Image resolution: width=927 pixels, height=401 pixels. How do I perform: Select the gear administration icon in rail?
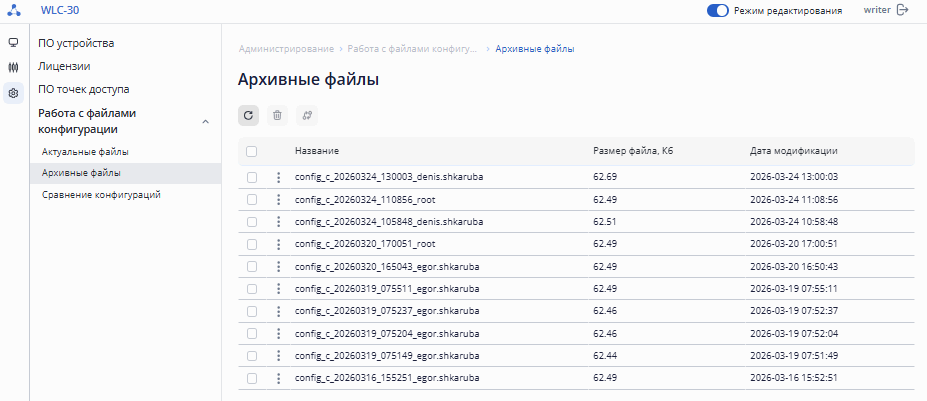tap(13, 93)
